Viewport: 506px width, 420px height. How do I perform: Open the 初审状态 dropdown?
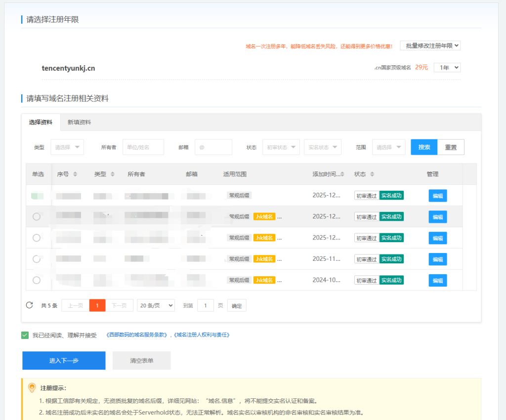point(281,147)
